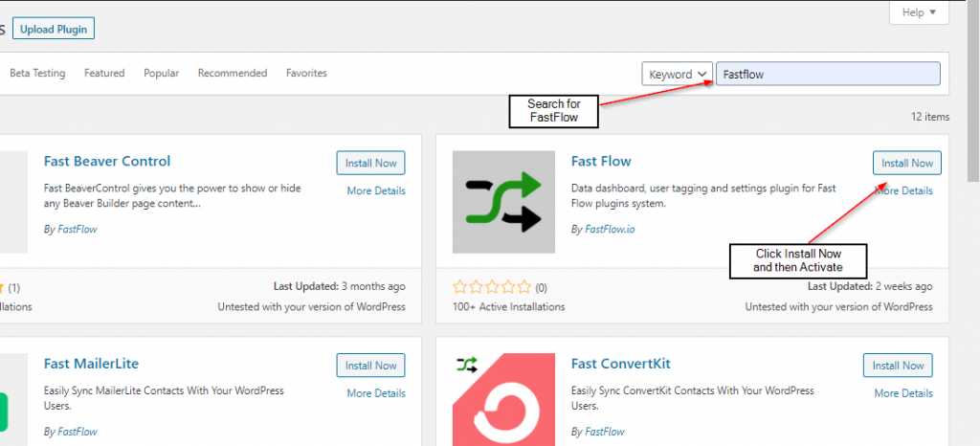
Task: Open FastFlow author link under Fast ConvertKit
Action: (605, 432)
